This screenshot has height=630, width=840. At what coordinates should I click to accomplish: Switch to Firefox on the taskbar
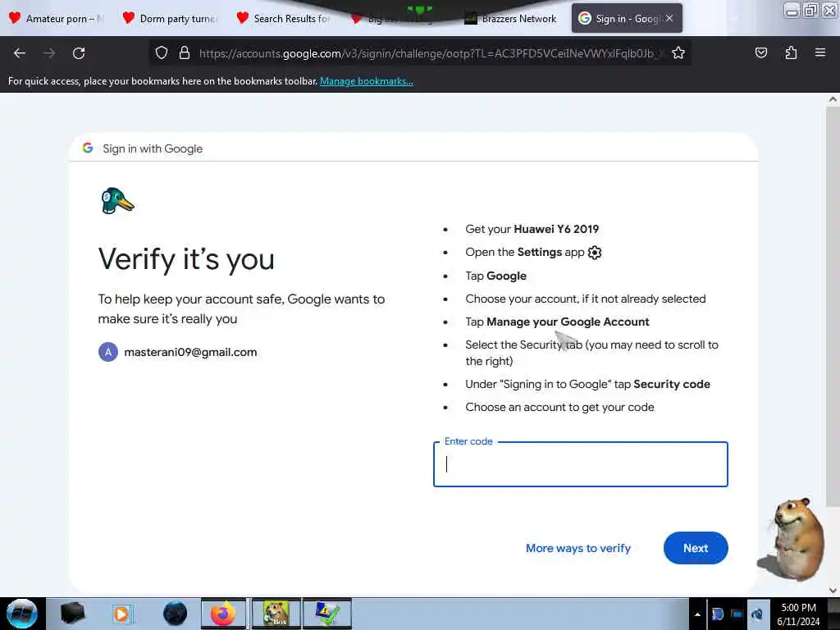coord(223,614)
